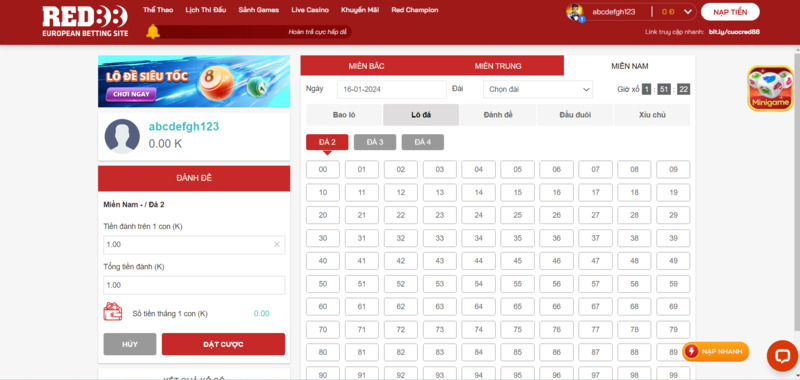
Task: Toggle number 55 selection
Action: tap(517, 284)
